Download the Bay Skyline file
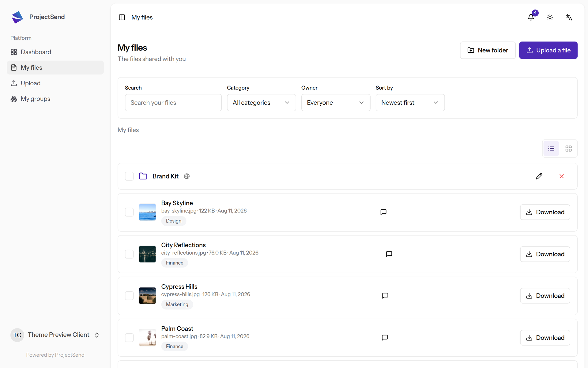 coord(545,212)
